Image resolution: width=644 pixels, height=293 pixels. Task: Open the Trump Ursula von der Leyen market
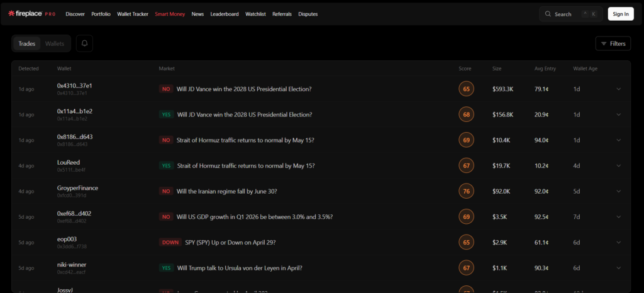point(240,268)
